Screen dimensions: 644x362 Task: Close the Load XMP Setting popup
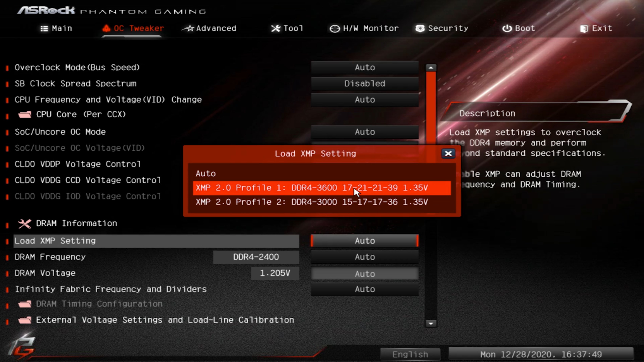(x=448, y=153)
